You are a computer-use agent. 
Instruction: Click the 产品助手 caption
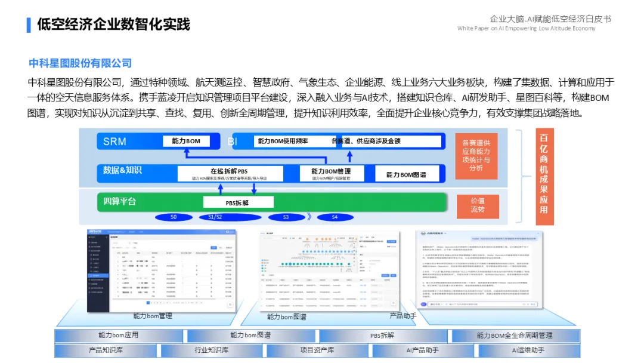click(x=403, y=316)
